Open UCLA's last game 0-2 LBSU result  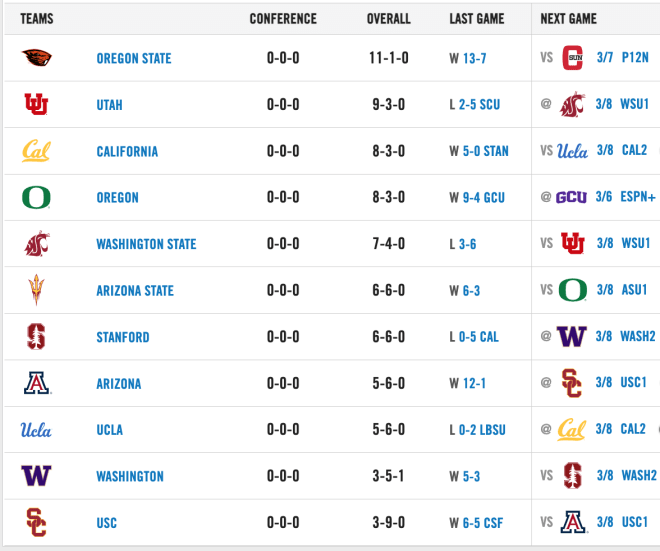click(x=482, y=430)
